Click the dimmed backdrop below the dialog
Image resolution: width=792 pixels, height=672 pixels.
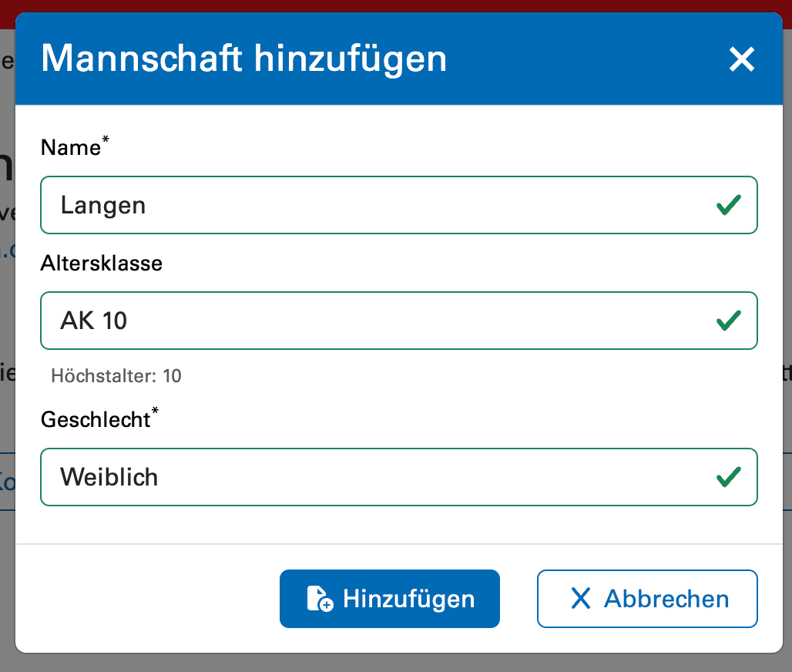tap(396, 663)
